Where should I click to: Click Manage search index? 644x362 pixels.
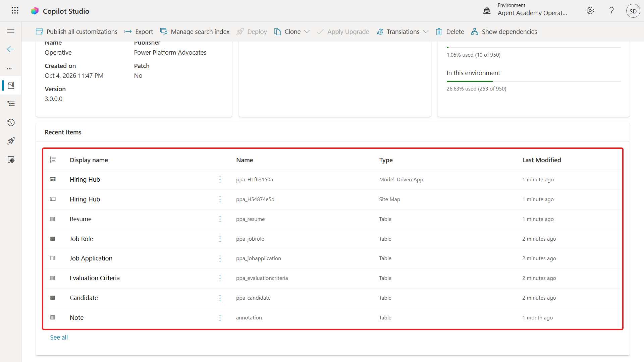point(195,32)
